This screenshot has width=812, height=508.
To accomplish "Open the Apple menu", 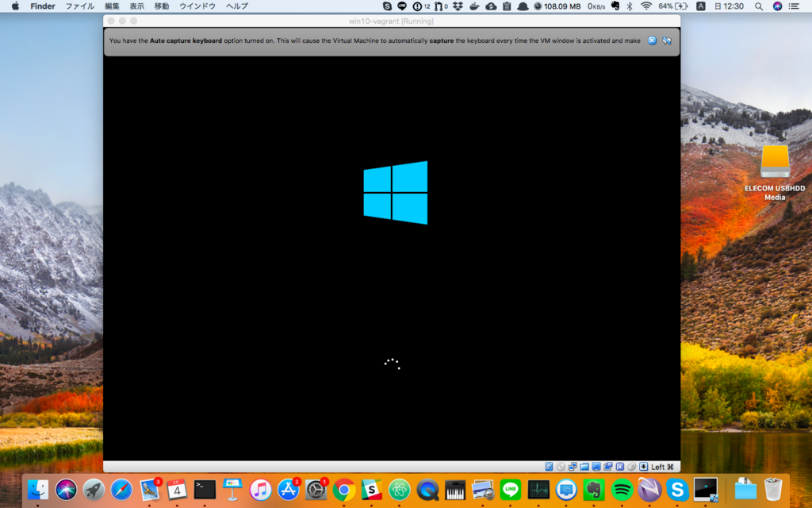I will pyautogui.click(x=15, y=6).
